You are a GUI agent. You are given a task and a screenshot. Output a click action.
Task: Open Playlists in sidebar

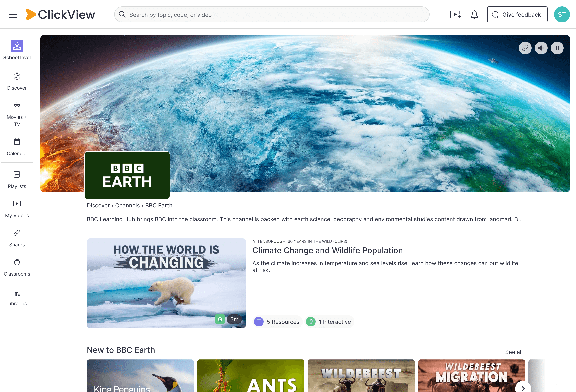coord(17,180)
